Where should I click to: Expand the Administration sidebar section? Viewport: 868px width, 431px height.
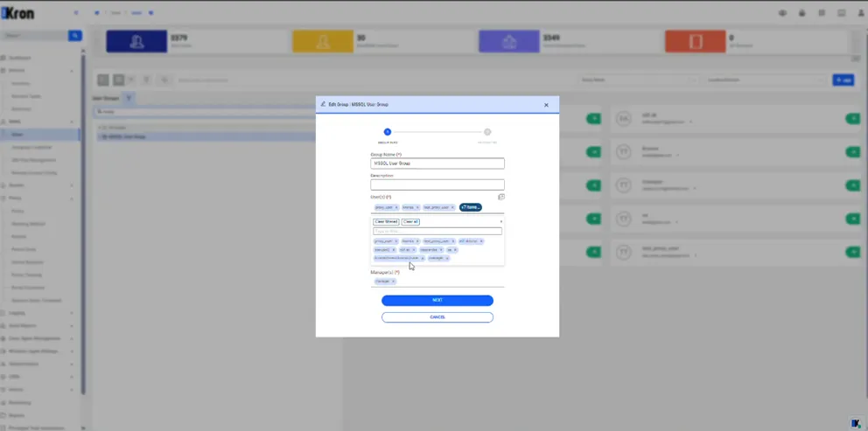point(37,364)
